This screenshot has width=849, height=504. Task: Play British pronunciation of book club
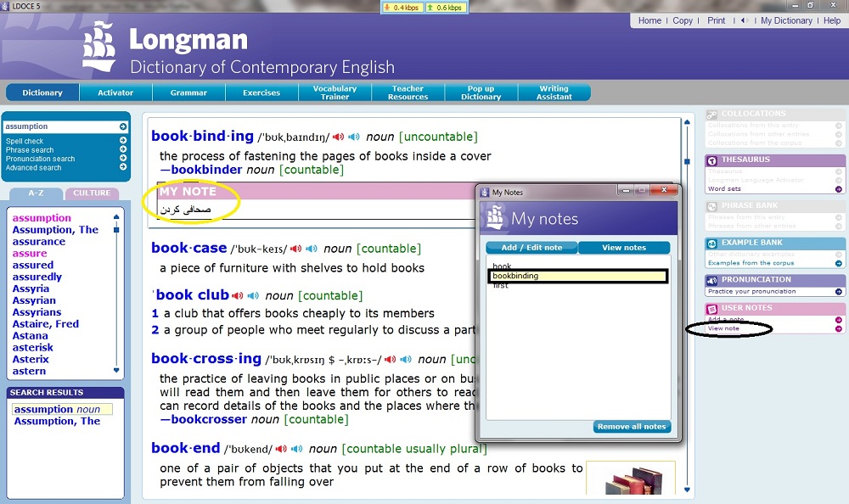coord(238,295)
